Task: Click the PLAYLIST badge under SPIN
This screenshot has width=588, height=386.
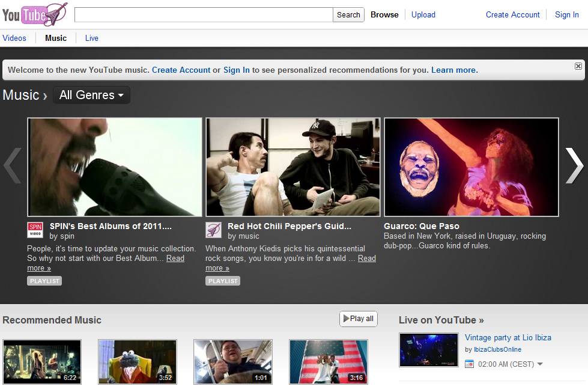Action: (x=44, y=281)
